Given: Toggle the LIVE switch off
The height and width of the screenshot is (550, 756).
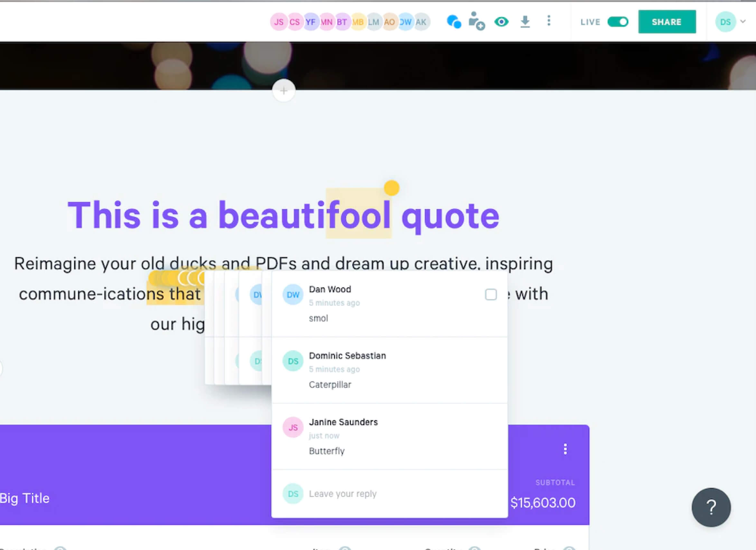Looking at the screenshot, I should [618, 22].
